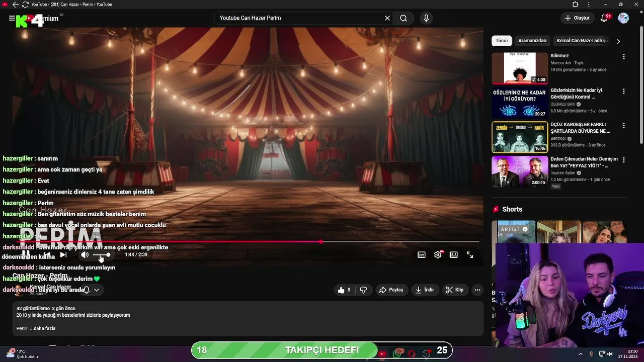Open options for the Silinmez video
Viewport: 644px width, 362px height.
(624, 57)
